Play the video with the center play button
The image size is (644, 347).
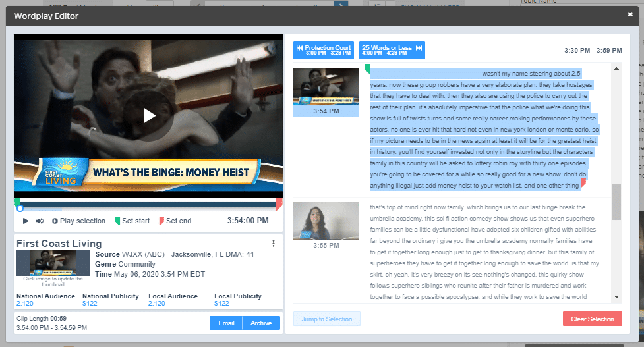pyautogui.click(x=149, y=116)
